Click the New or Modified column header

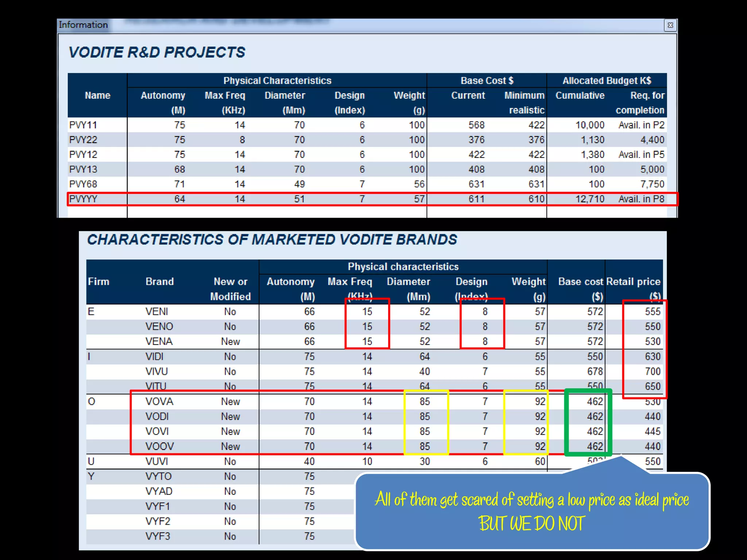pyautogui.click(x=230, y=288)
